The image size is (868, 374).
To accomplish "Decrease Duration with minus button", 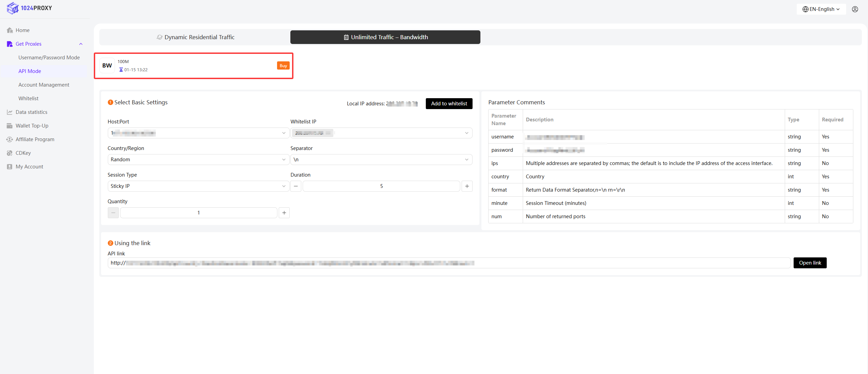I will 296,186.
